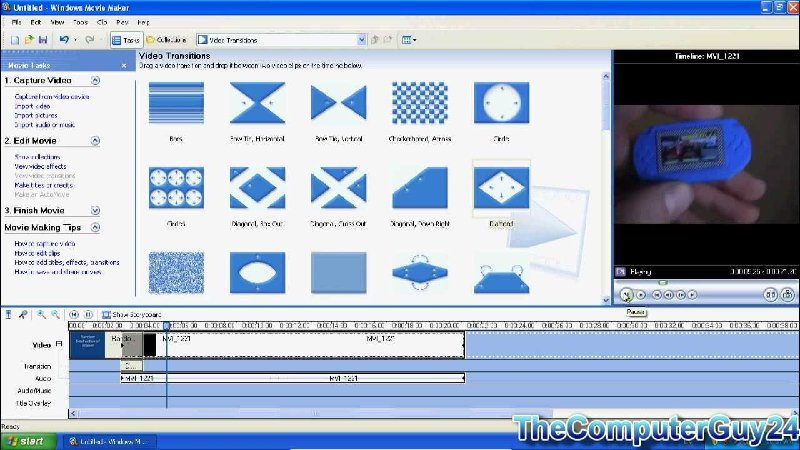Collapse the Capture Video section
The image size is (800, 450).
[x=95, y=81]
